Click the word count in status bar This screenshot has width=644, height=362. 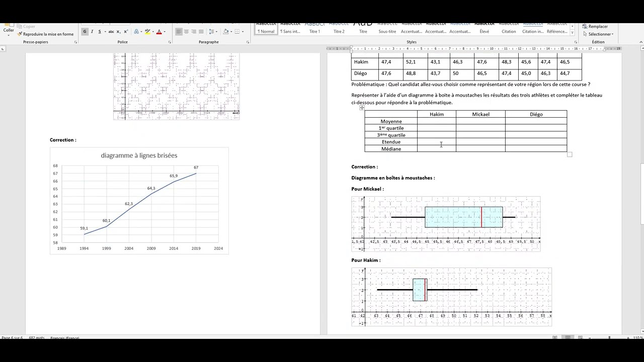(37, 338)
